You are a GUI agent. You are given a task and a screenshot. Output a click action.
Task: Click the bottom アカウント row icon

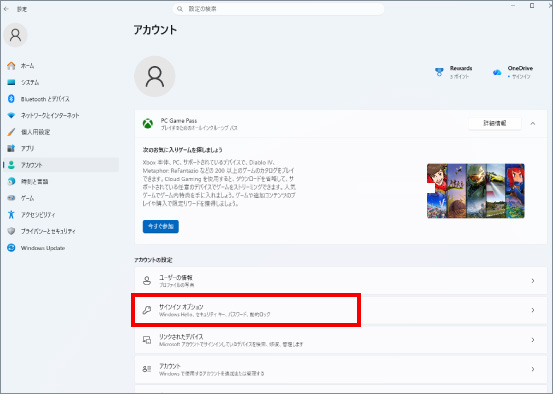(x=147, y=369)
